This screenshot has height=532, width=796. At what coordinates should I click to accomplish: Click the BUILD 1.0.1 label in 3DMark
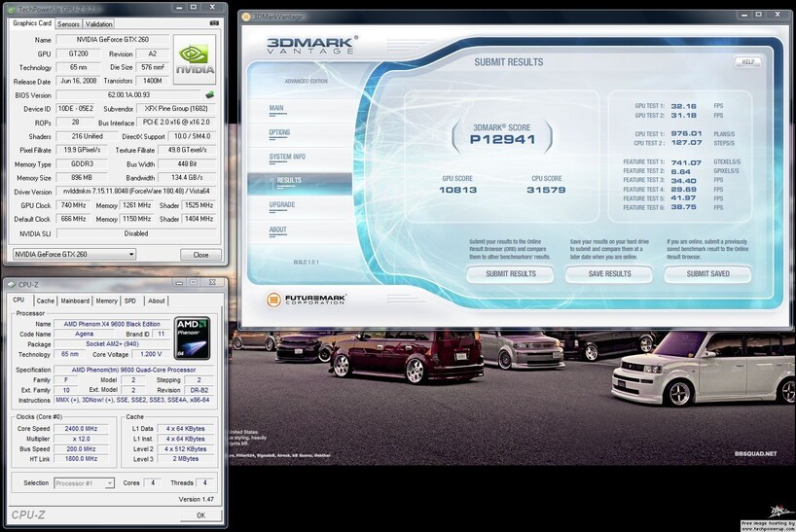coord(306,263)
